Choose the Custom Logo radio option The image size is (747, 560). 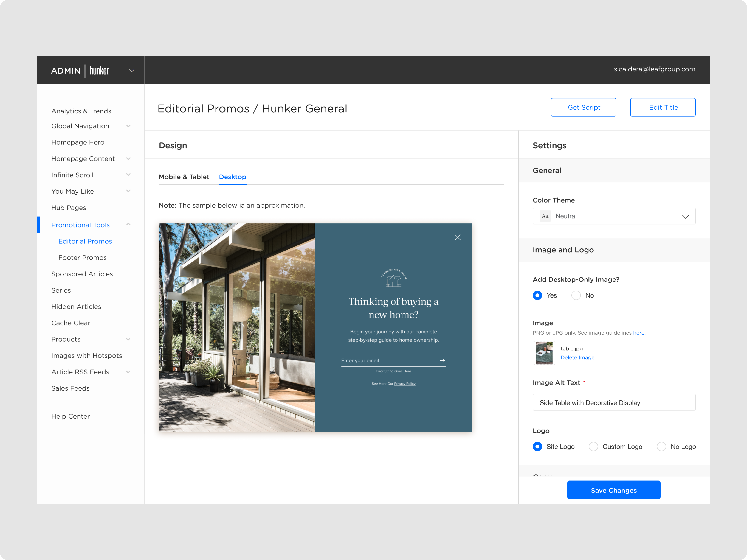tap(593, 447)
